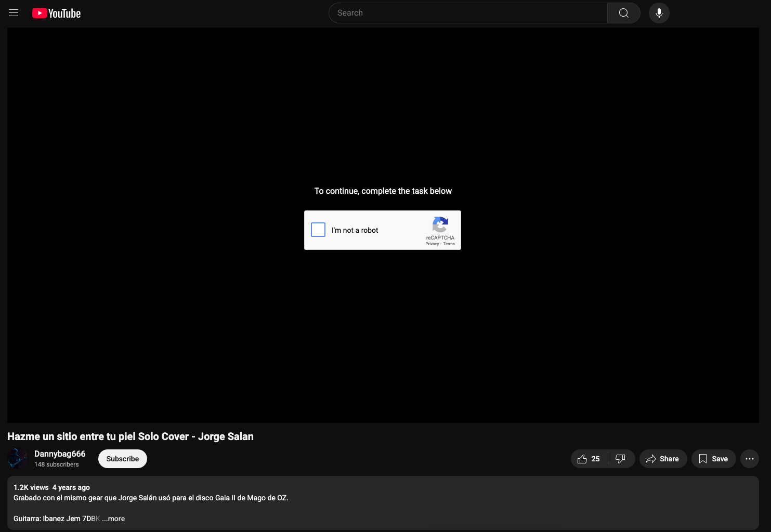Expand description with ...more
This screenshot has height=532, width=771.
(113, 518)
